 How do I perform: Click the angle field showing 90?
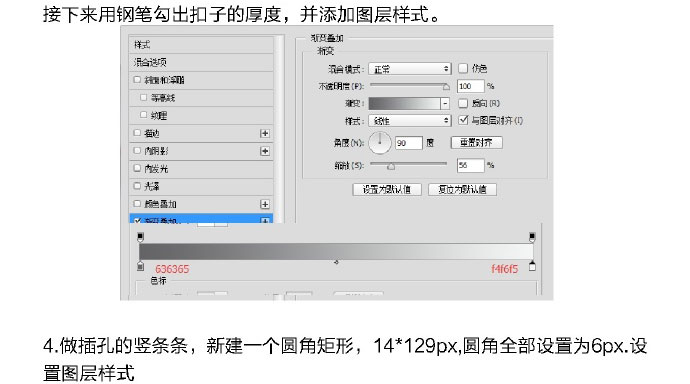408,143
